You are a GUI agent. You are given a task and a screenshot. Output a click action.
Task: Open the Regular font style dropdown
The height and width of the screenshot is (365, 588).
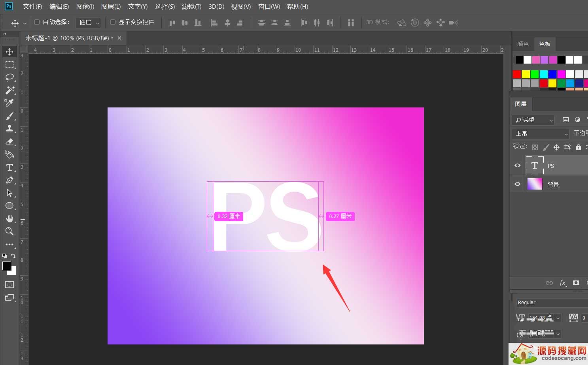click(x=552, y=303)
